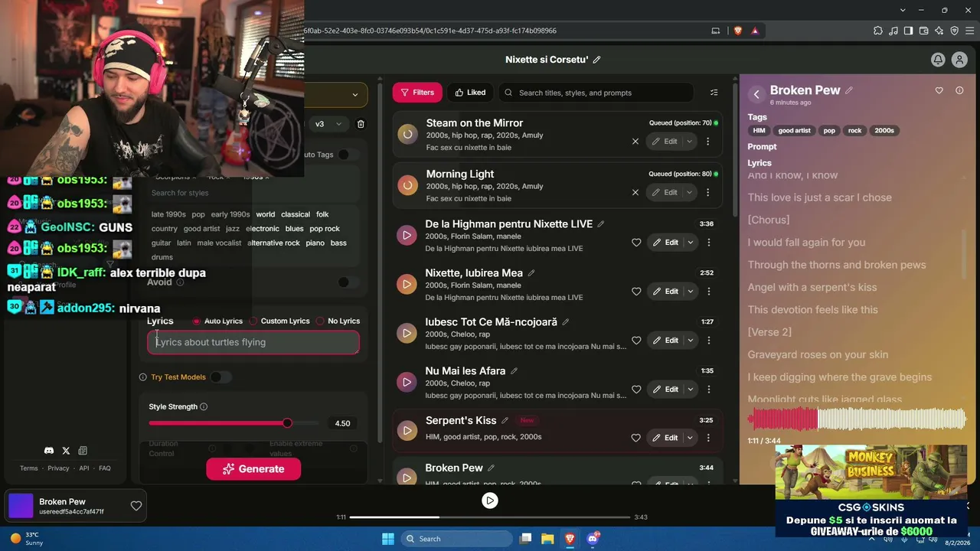Image resolution: width=980 pixels, height=551 pixels.
Task: Open the notifications bell
Action: [x=938, y=60]
